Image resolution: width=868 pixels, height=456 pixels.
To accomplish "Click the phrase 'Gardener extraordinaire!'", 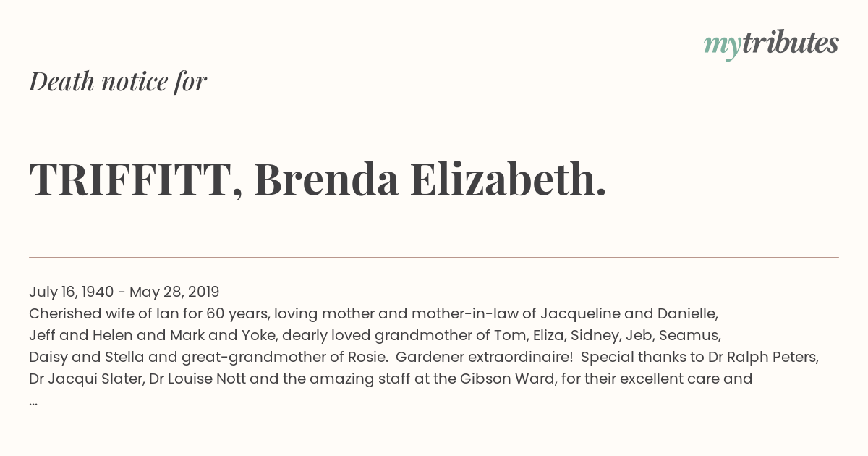I will click(x=484, y=357).
